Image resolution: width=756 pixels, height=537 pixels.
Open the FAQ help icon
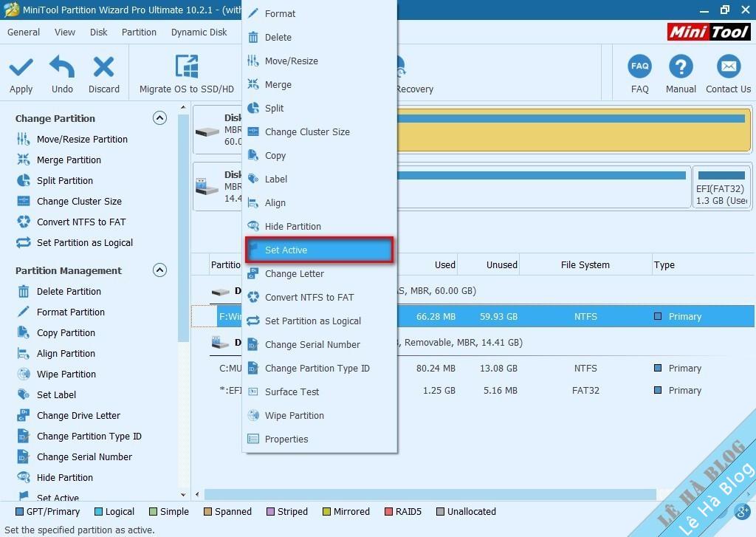point(639,66)
